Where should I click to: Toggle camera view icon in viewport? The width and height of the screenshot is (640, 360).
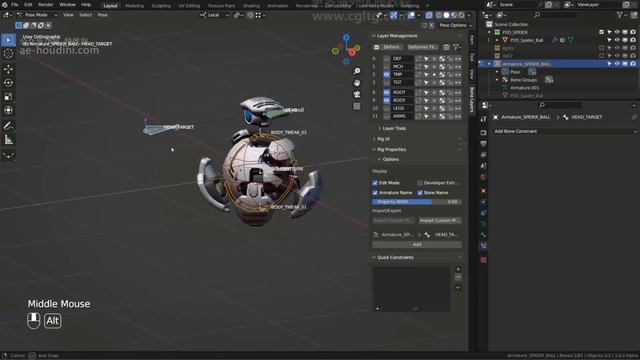(x=357, y=95)
